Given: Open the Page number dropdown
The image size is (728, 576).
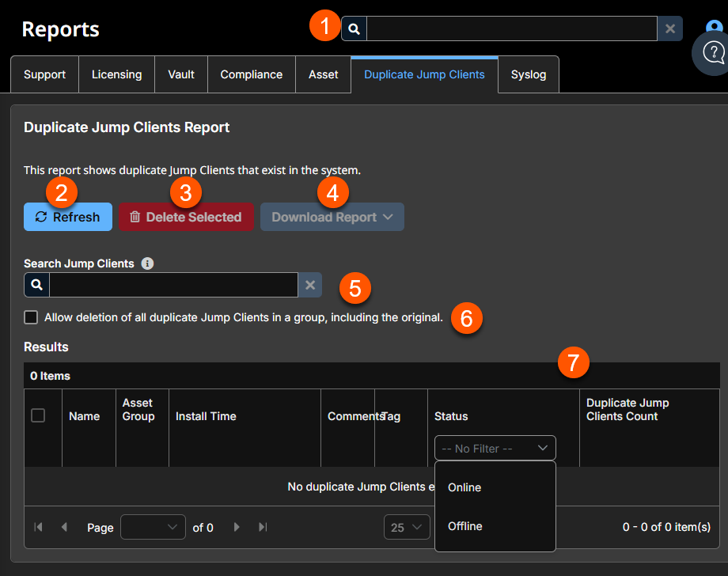Looking at the screenshot, I should pos(154,527).
